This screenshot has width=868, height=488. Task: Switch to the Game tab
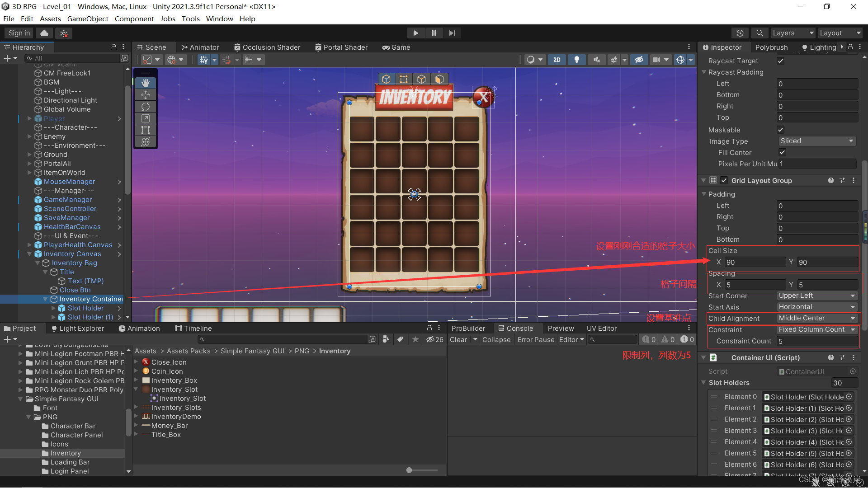[x=396, y=47]
